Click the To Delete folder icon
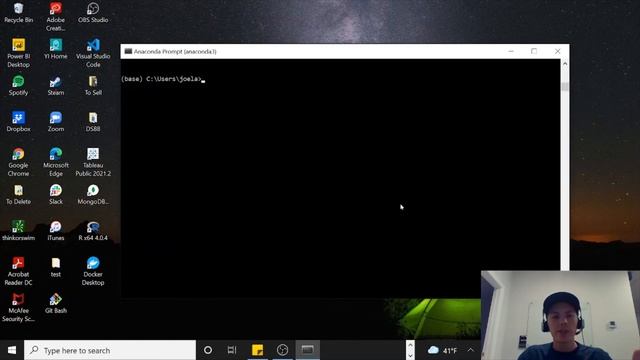 (18, 194)
